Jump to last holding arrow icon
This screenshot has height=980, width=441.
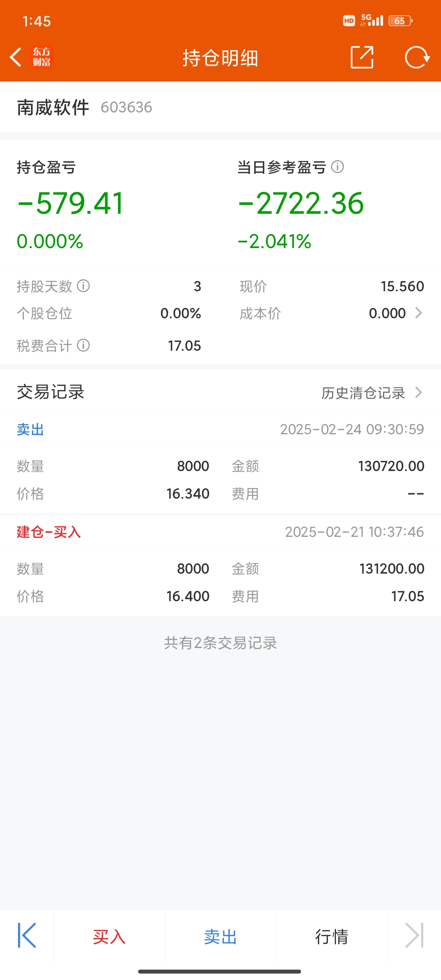tap(414, 935)
